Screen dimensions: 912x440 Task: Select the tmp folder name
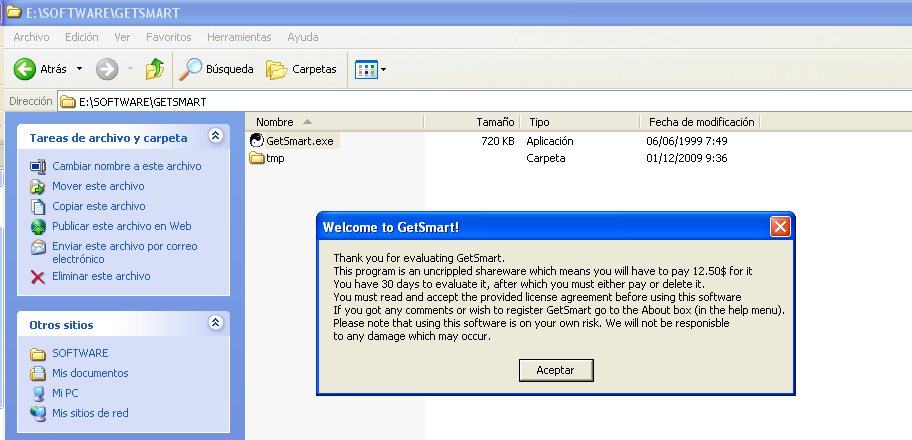(x=275, y=158)
